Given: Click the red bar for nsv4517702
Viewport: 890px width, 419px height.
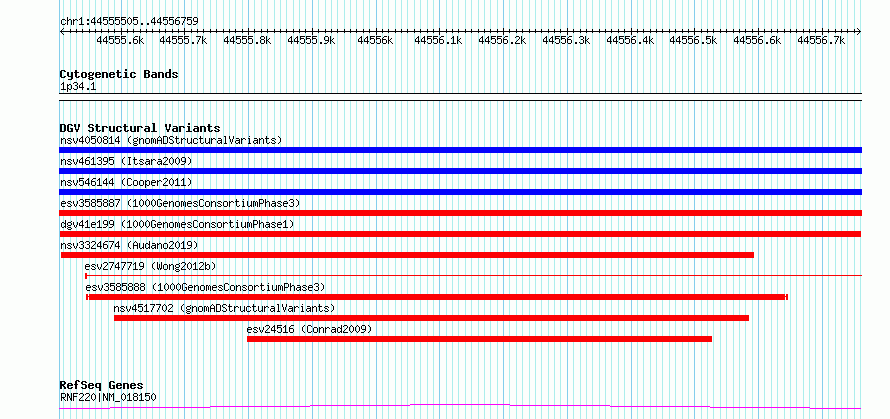Looking at the screenshot, I should point(431,318).
